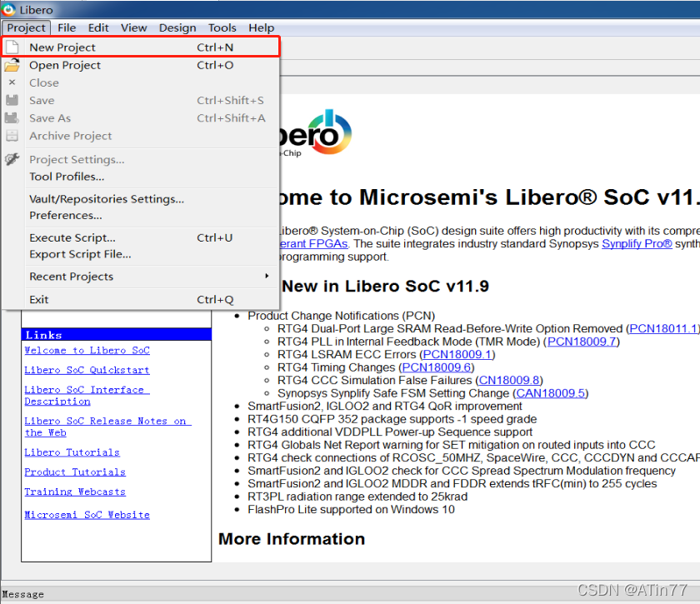The width and height of the screenshot is (700, 604).
Task: Click 'FlashPro Lite supported on Windows 10' text
Action: (x=351, y=509)
